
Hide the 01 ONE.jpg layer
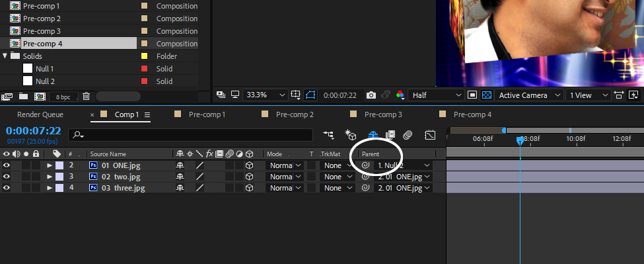click(x=6, y=165)
